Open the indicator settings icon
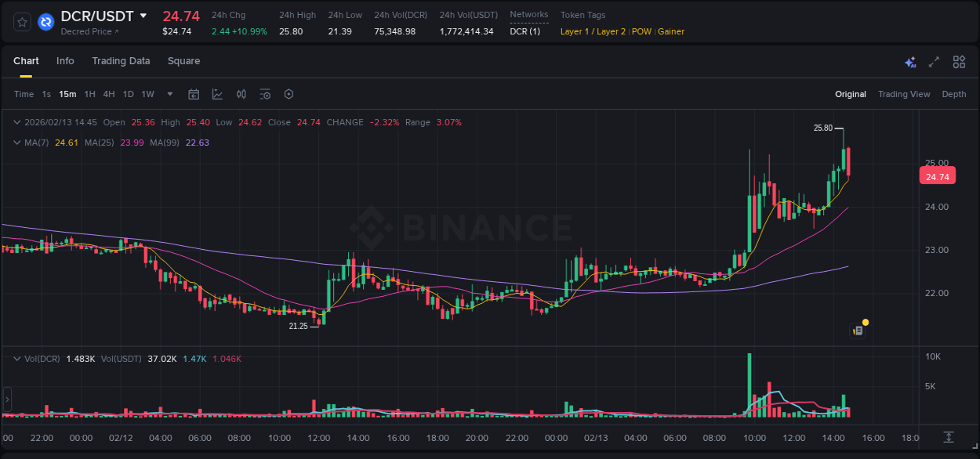The height and width of the screenshot is (459, 980). click(265, 94)
